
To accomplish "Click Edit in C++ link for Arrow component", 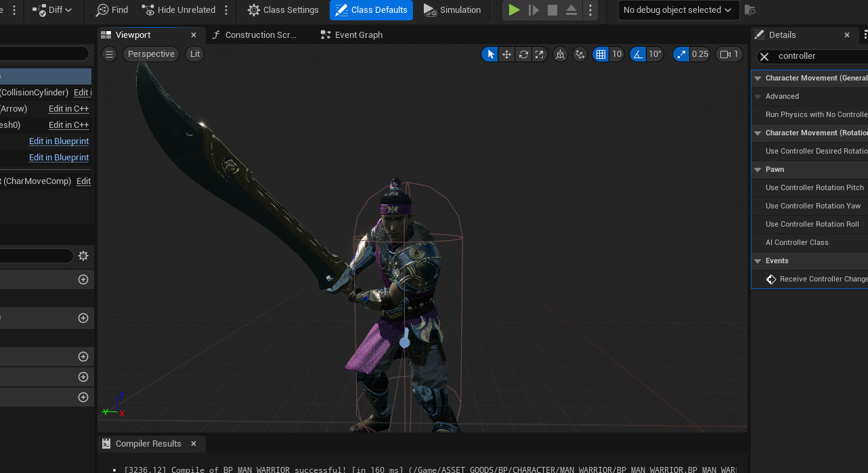I will click(x=68, y=109).
